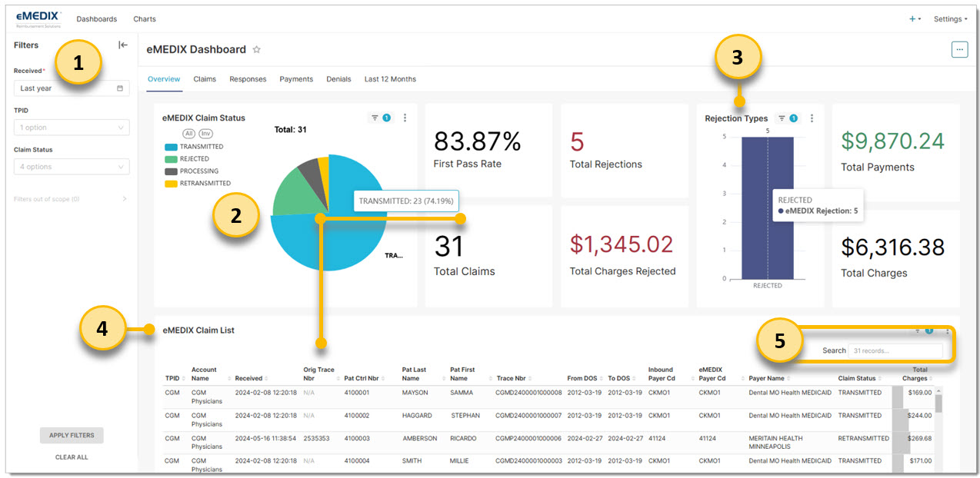The image size is (980, 478).
Task: Switch to the Overview tab
Action: tap(164, 79)
